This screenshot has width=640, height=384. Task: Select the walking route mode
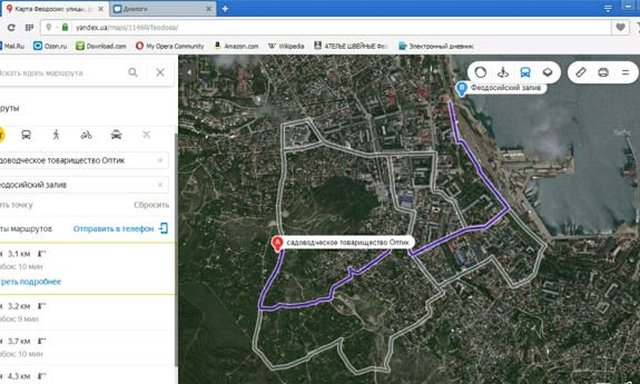pyautogui.click(x=56, y=134)
